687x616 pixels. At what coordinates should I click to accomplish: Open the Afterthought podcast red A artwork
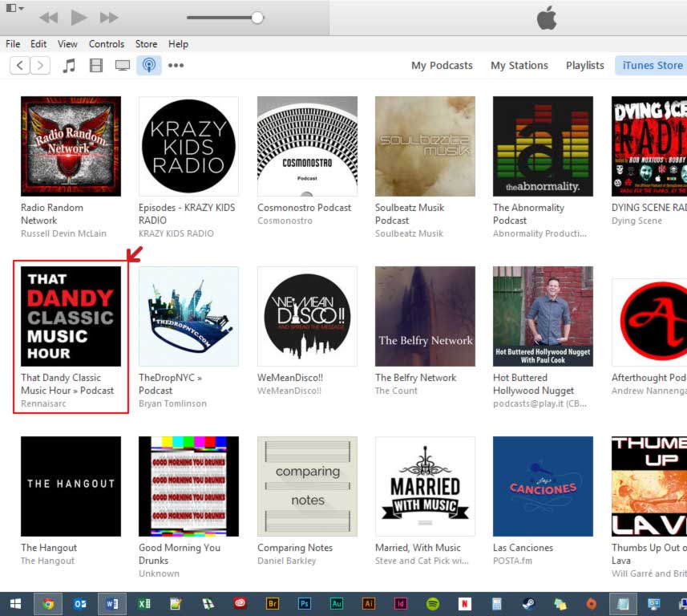pyautogui.click(x=649, y=322)
